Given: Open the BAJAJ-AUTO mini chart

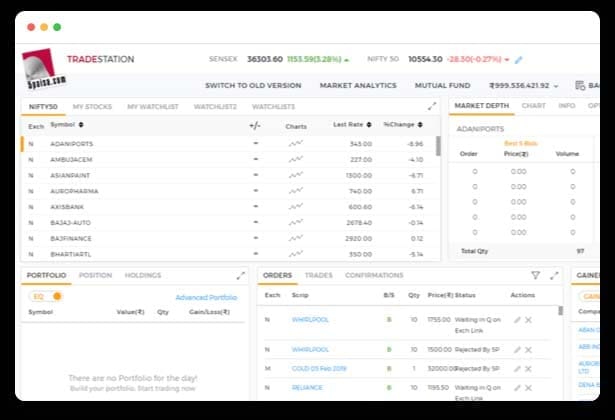Looking at the screenshot, I should [296, 223].
